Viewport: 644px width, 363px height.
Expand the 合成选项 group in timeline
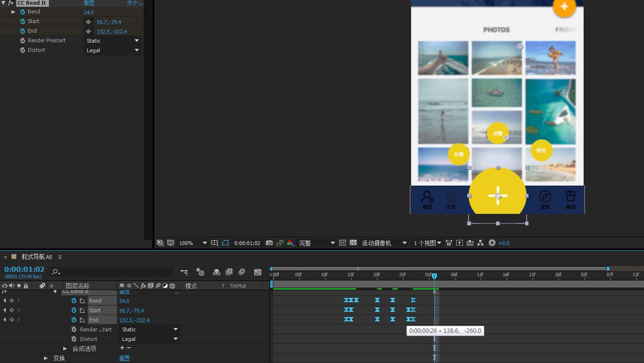point(65,349)
